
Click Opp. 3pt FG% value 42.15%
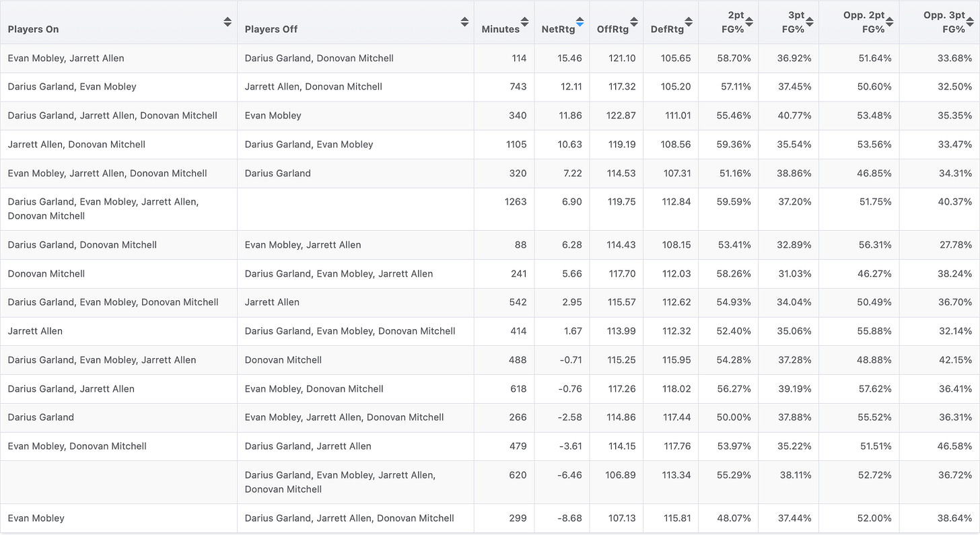[956, 360]
